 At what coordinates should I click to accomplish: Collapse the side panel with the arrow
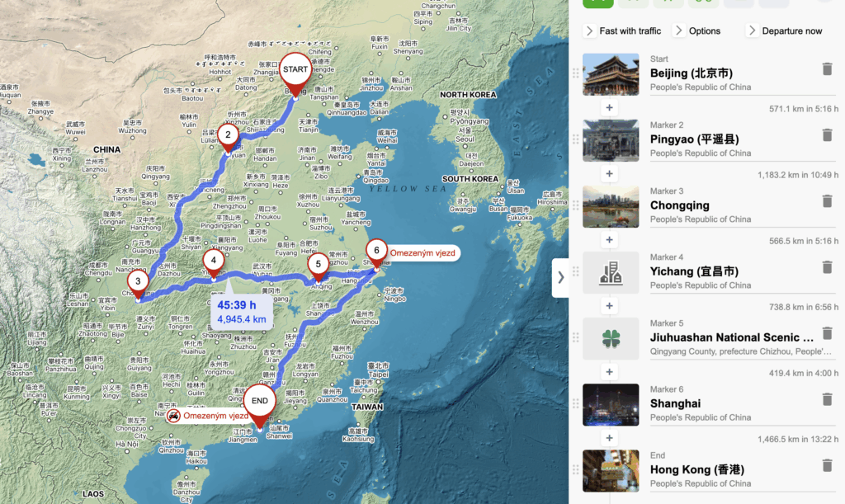[x=560, y=278]
